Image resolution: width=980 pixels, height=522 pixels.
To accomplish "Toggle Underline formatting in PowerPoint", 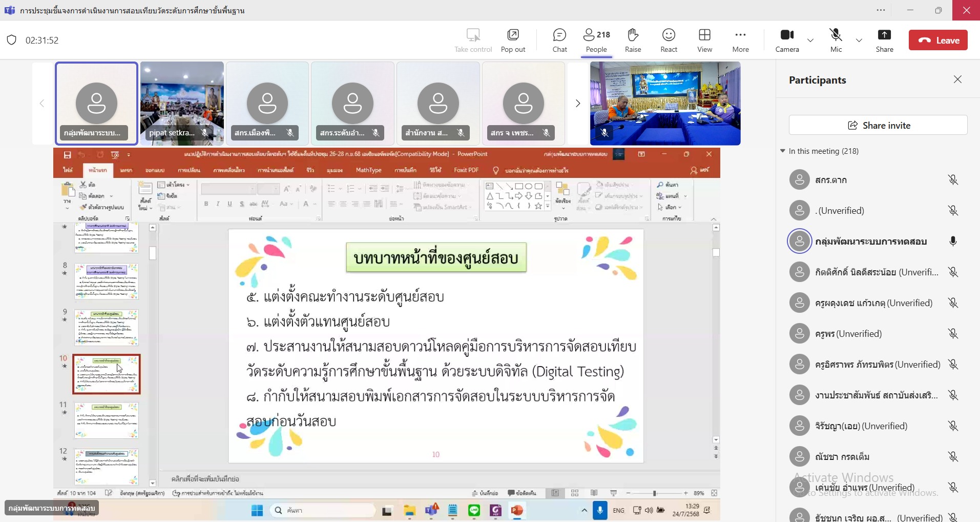I will pos(230,204).
